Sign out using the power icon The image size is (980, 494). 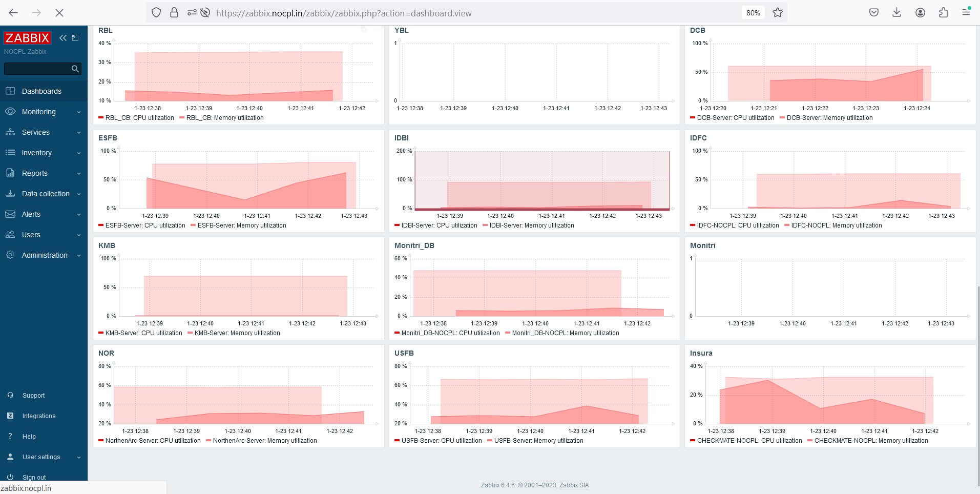(x=10, y=477)
